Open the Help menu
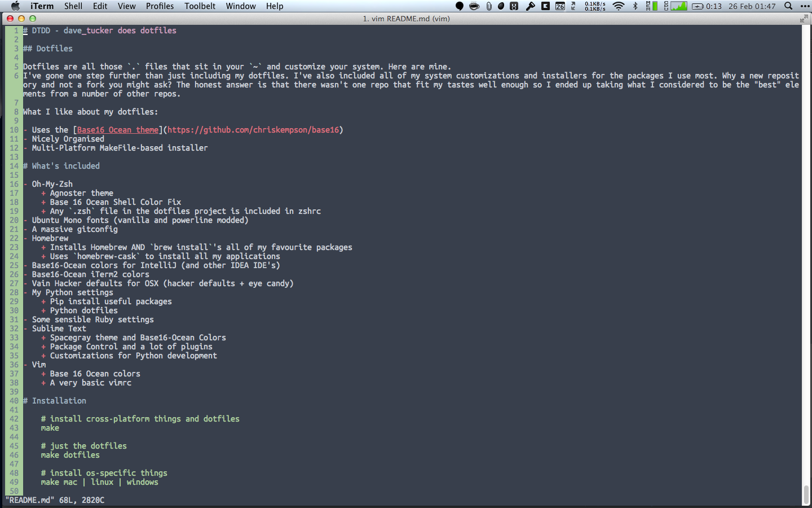 click(x=275, y=6)
